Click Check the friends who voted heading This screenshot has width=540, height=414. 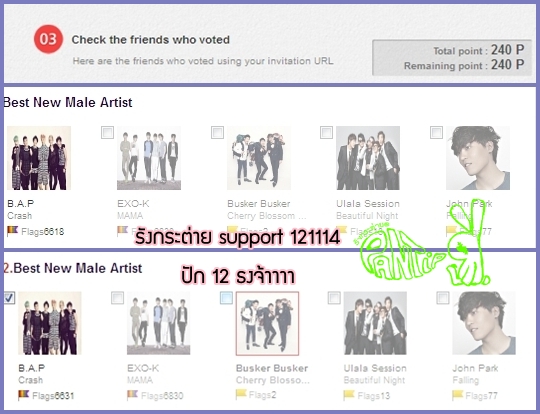click(x=150, y=40)
